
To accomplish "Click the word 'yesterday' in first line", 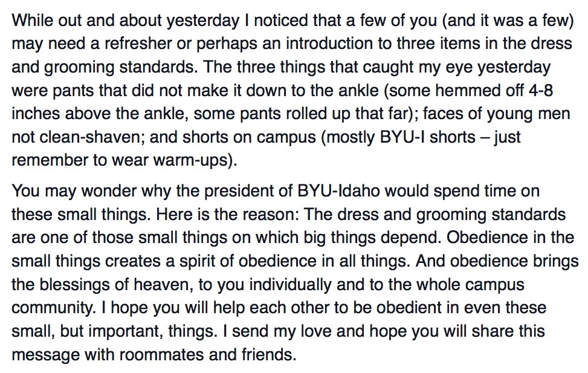I will (203, 21).
